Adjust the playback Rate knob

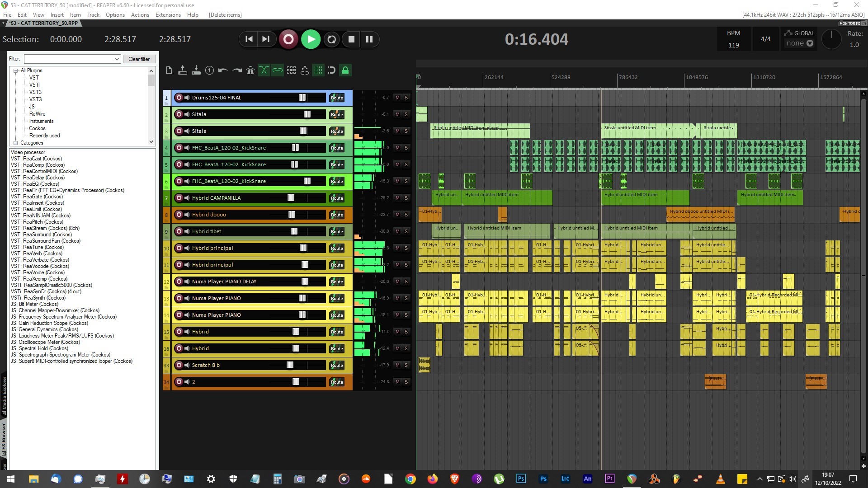point(831,40)
